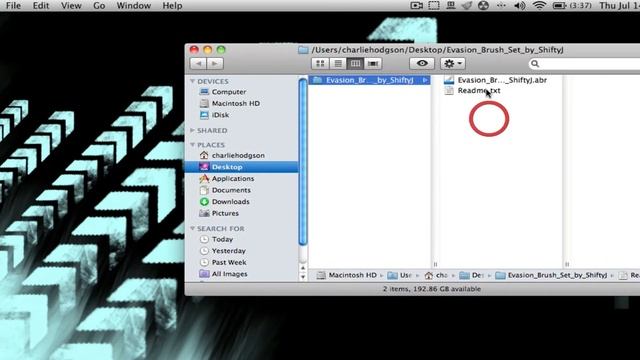Click the volume icon in menu bar
Viewport: 640px width, 360px height.
[520, 6]
